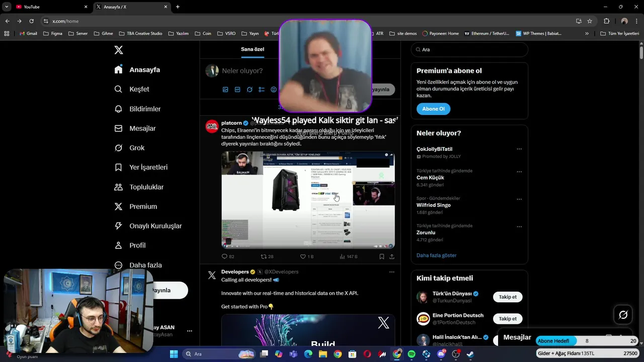Open the Windows Start menu
644x362 pixels.
tap(174, 354)
